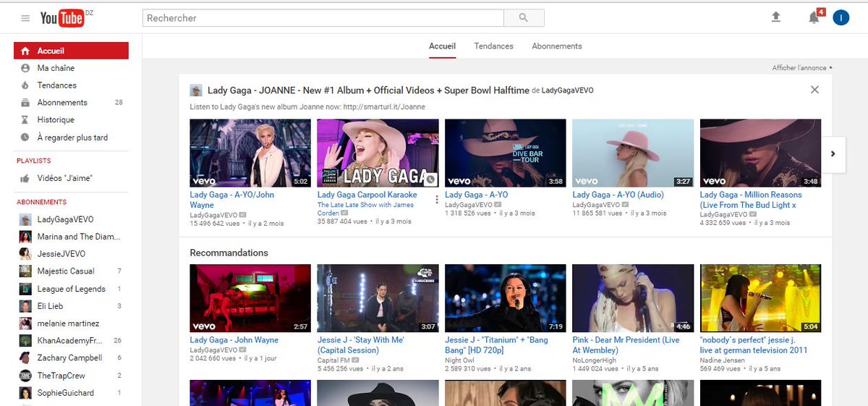This screenshot has width=868, height=406.
Task: Open the Lady Gaga - A-YO (Audio) title
Action: point(618,195)
